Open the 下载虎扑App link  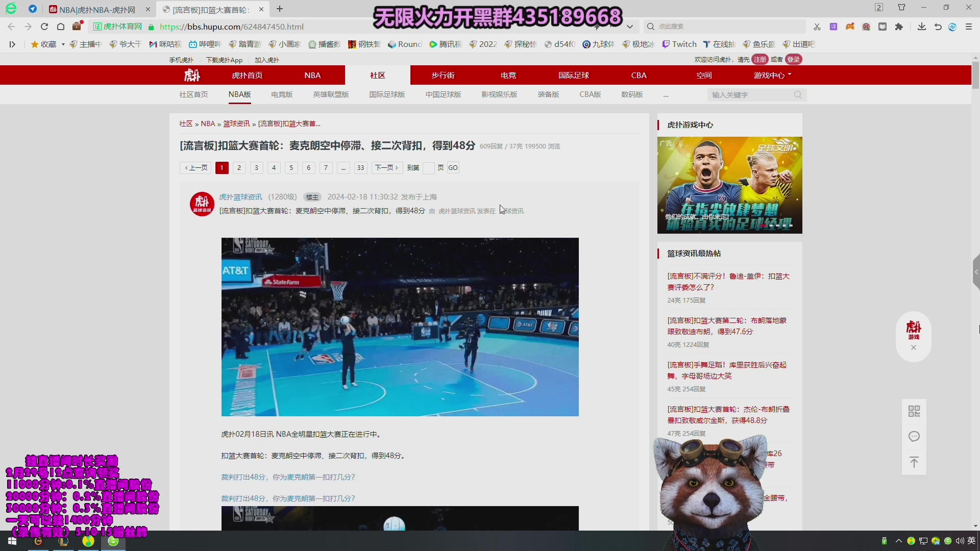point(224,60)
